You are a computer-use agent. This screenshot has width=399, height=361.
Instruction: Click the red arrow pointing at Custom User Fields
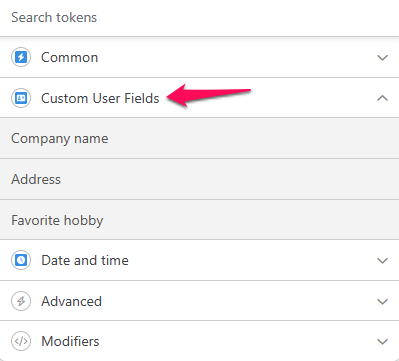208,95
